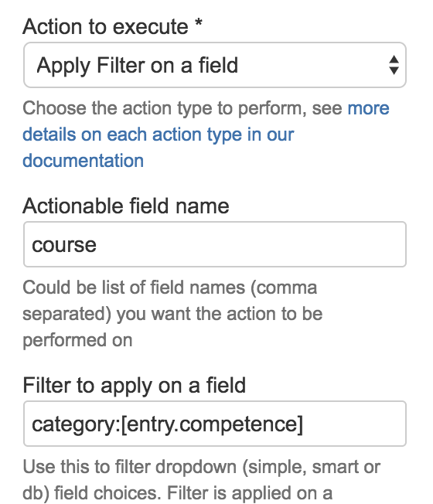Focus the Actionable field name input
Viewport: 433px width, 504px height.
pos(215,244)
